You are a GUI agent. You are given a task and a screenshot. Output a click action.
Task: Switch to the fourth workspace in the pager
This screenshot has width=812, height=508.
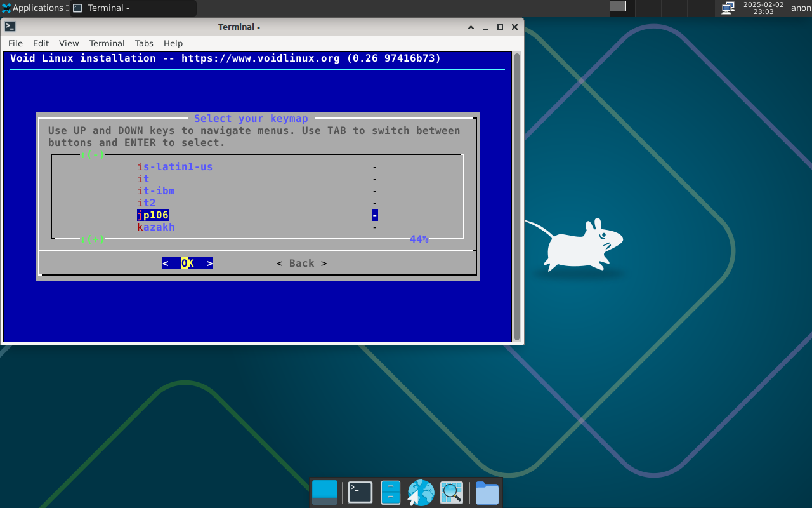pos(701,8)
